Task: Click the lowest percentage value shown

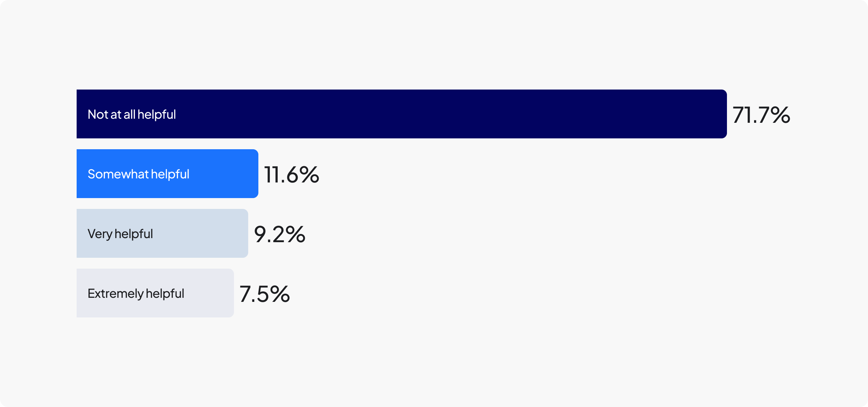Action: [x=265, y=294]
